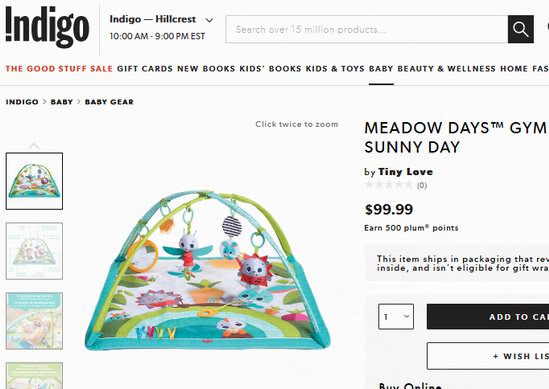Open The Good Stuff Sale menu
Screen dimensions: 549x389
[59, 69]
